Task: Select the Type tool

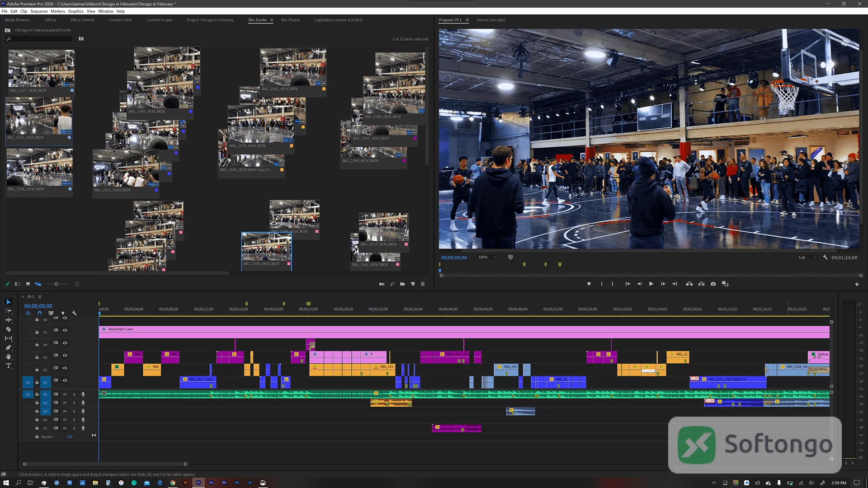Action: click(x=8, y=366)
